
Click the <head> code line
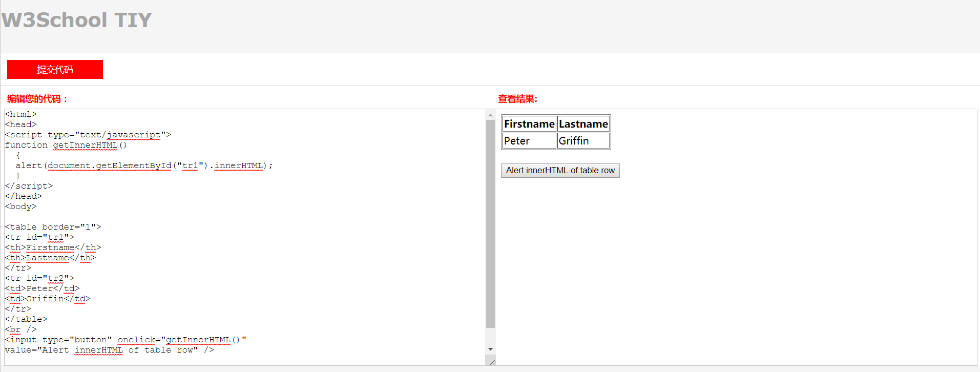(21, 125)
